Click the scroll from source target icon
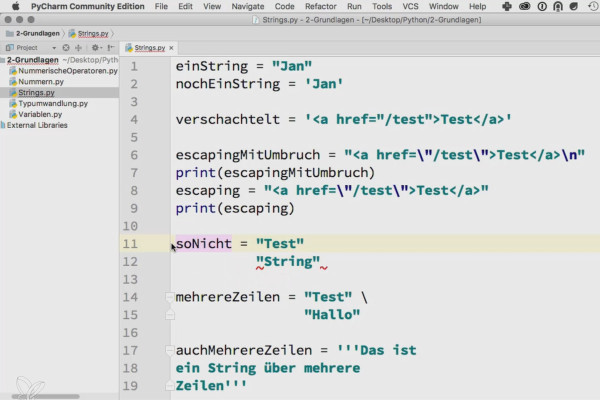Screen dimensions: 600x400 (x=66, y=48)
